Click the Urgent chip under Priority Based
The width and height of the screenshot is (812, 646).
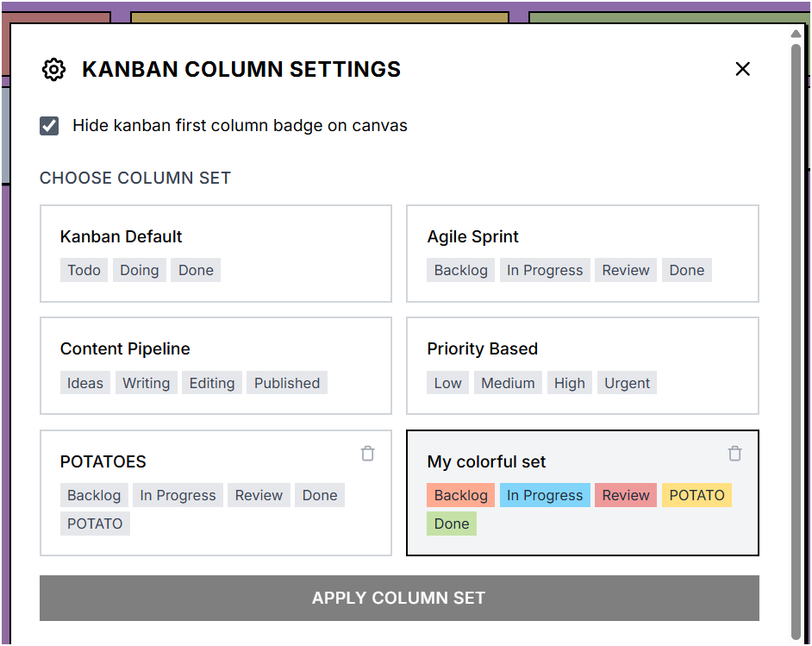627,382
